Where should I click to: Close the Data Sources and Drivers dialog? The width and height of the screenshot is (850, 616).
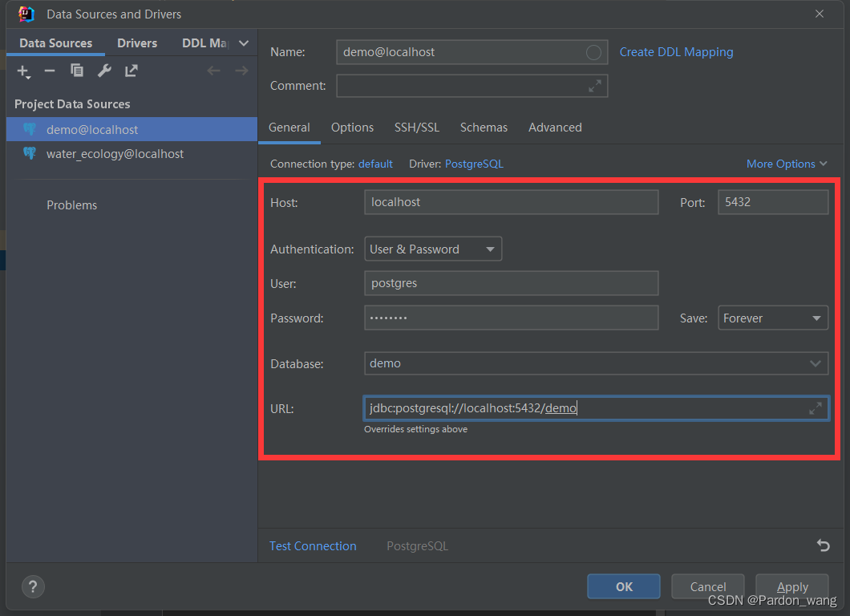819,14
